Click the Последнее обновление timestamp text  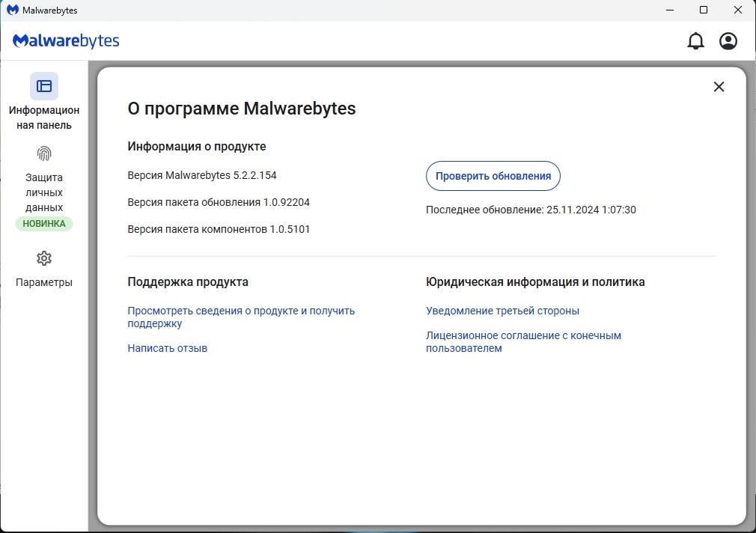click(x=531, y=210)
